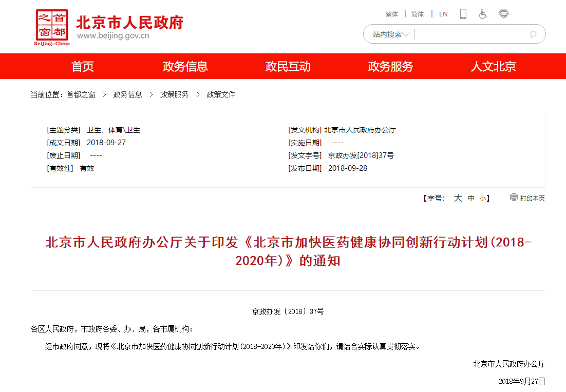Click 政策服务 in the breadcrumb
Viewport: 566px width, 392px height.
[x=174, y=94]
